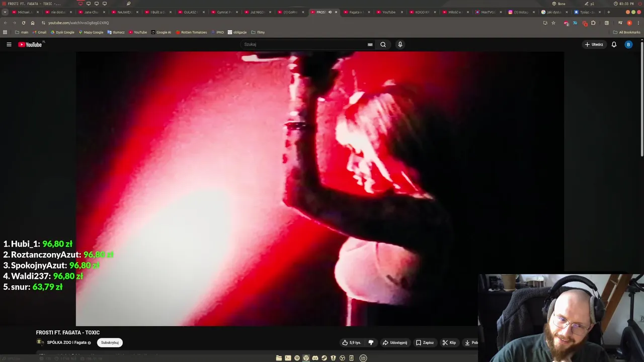Open OBS Studio from the dock
The image size is (644, 362).
[x=342, y=358]
